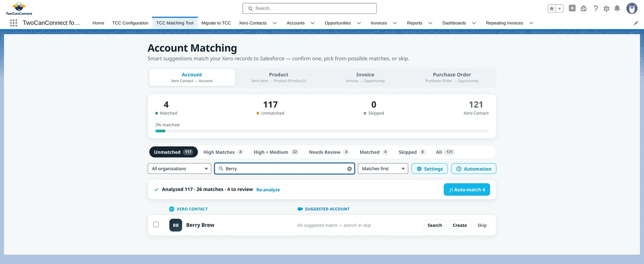The width and height of the screenshot is (644, 264).
Task: Show the Skipped filter pill
Action: [412, 152]
